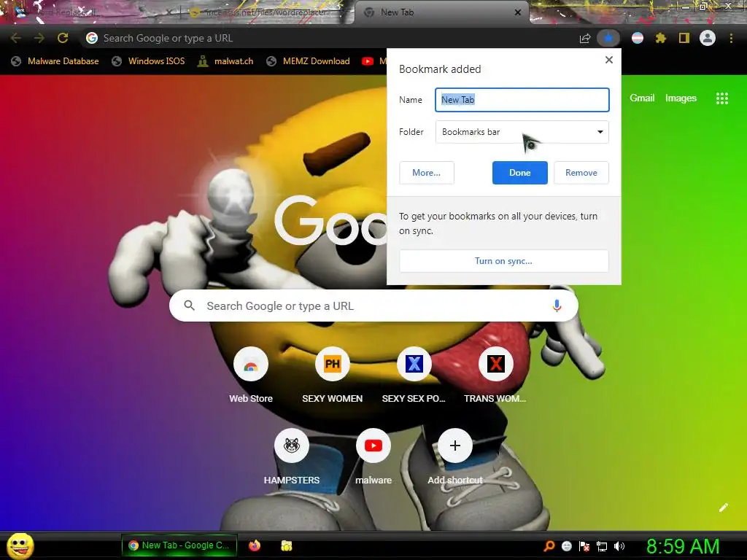
Task: Open the Web Store shortcut
Action: 251,365
